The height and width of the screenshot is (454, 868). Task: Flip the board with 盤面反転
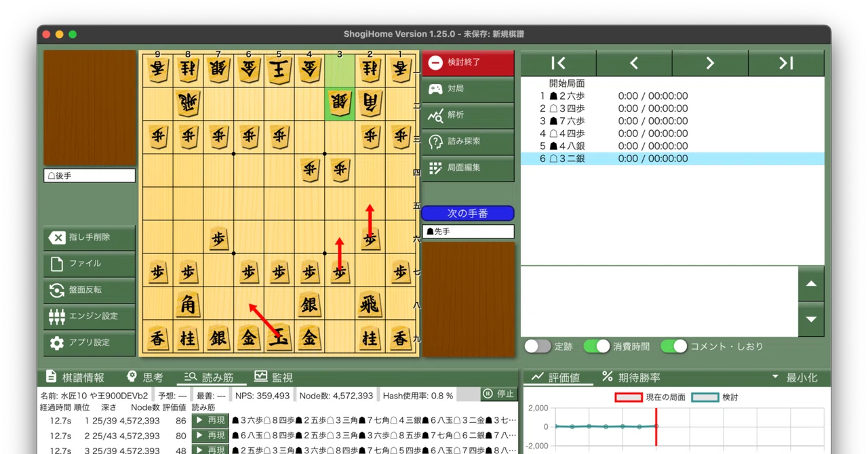pyautogui.click(x=90, y=290)
